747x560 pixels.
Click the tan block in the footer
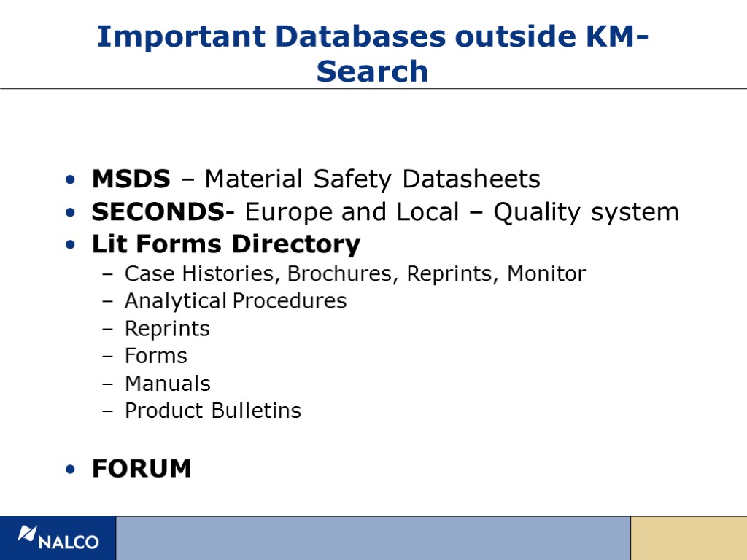(688, 538)
